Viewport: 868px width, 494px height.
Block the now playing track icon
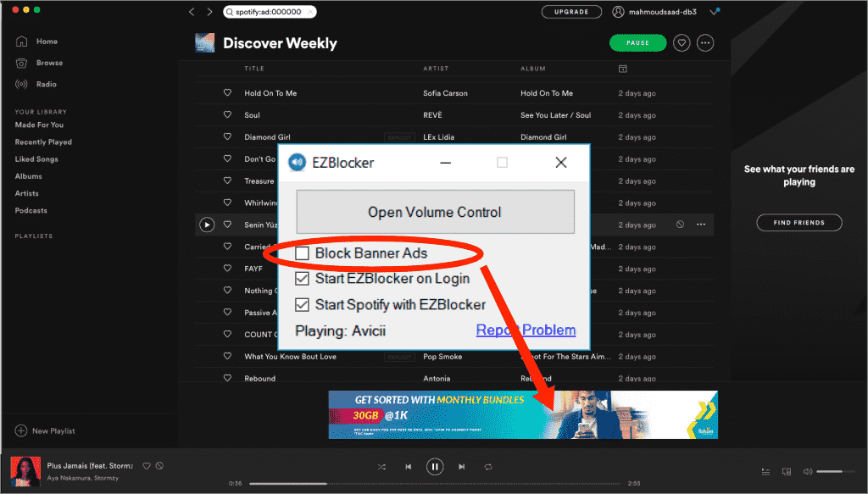159,466
